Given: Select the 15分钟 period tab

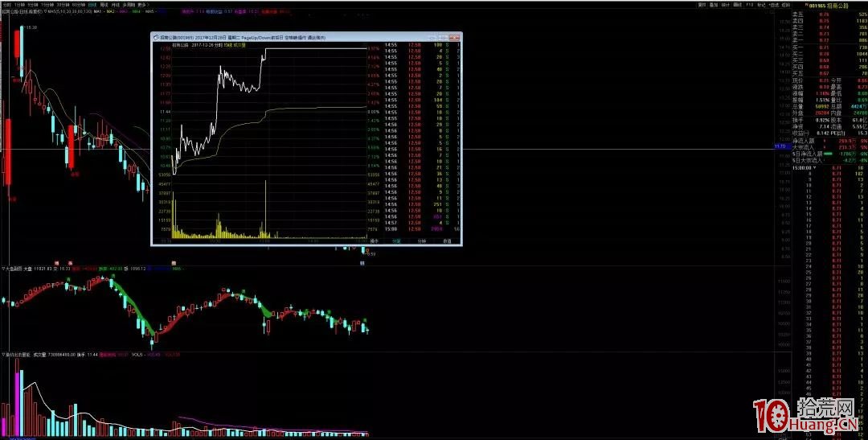Looking at the screenshot, I should (47, 5).
